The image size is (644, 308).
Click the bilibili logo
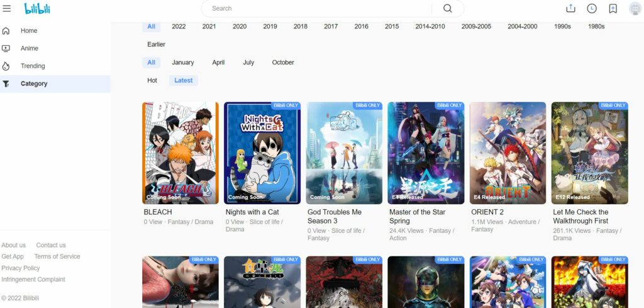(37, 8)
